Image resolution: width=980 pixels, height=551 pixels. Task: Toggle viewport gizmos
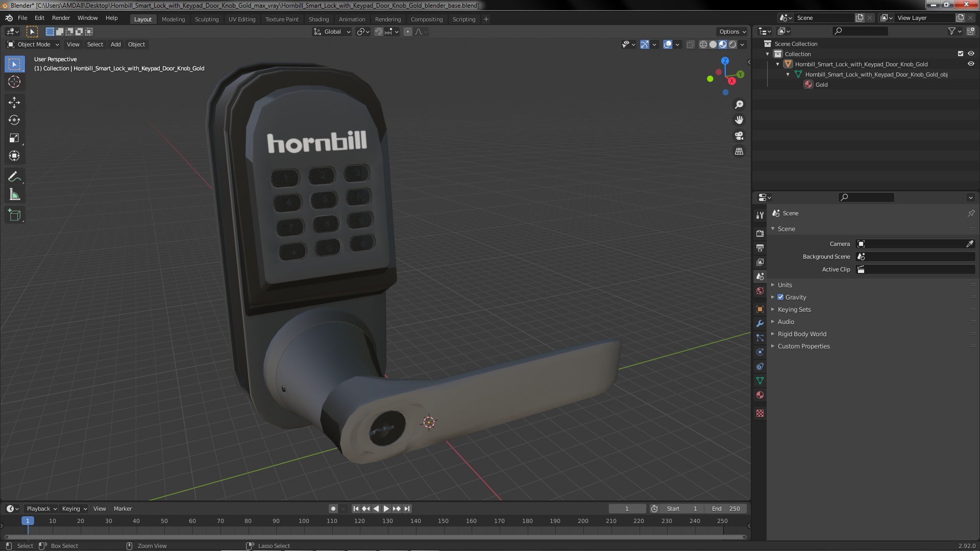pos(645,44)
